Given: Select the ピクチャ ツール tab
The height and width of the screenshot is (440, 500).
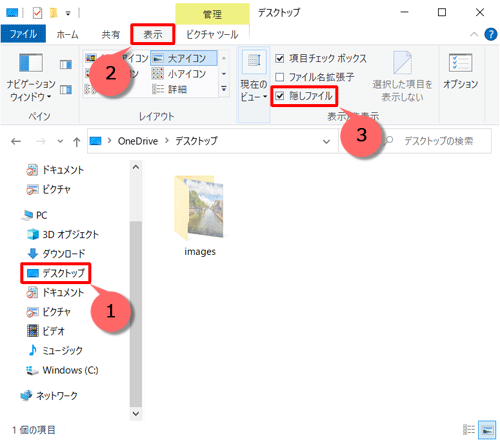Looking at the screenshot, I should [x=212, y=34].
